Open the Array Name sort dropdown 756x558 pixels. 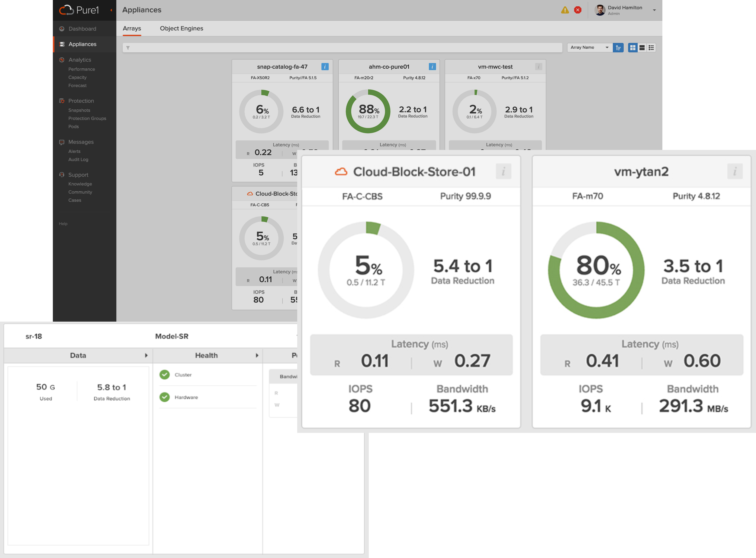point(589,48)
